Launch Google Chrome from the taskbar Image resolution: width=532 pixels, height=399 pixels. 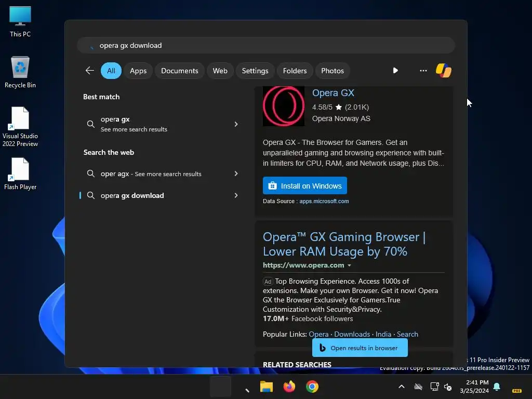[312, 387]
